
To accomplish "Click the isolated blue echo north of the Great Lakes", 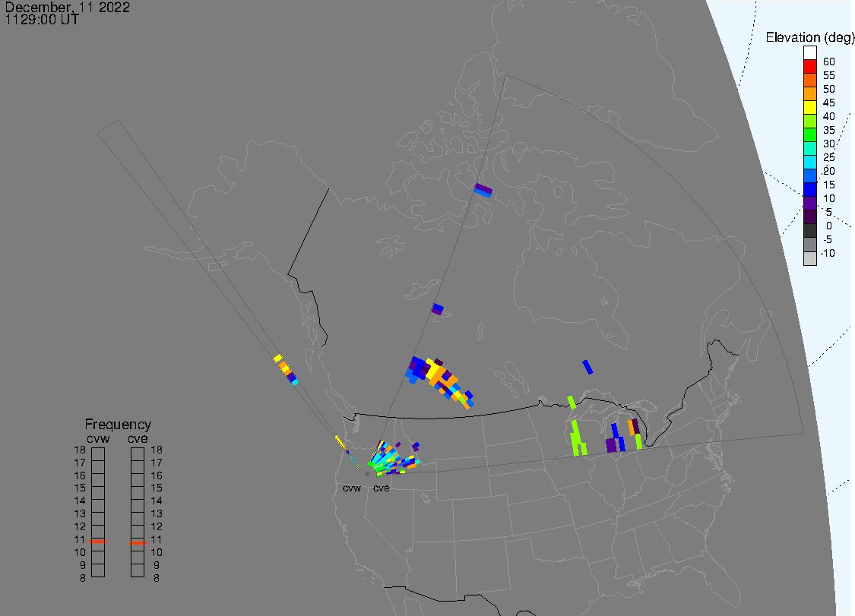I will click(x=587, y=367).
